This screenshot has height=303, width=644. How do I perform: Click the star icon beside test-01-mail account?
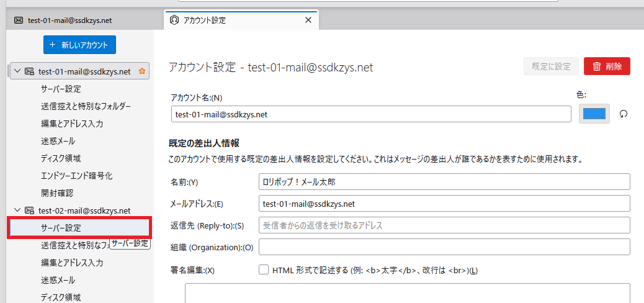pos(141,71)
